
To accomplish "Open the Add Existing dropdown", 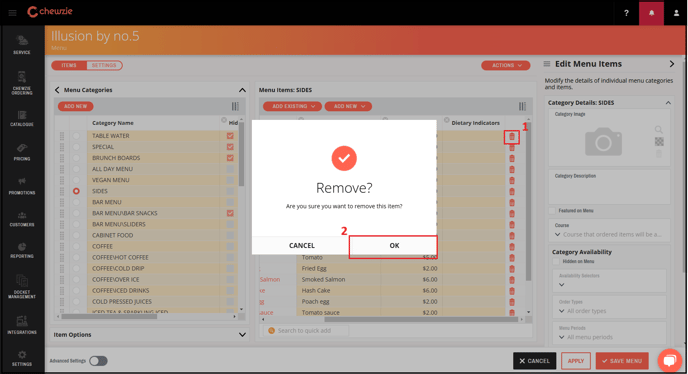I will coord(293,106).
